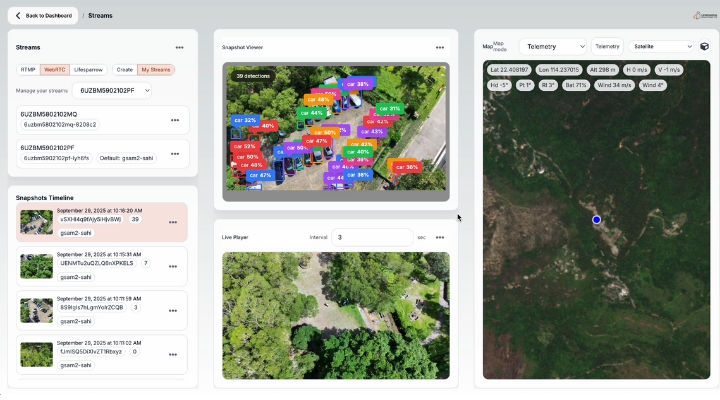Open the Snapshot Viewer three-dot menu
Viewport: 720px width, 400px height.
click(439, 47)
